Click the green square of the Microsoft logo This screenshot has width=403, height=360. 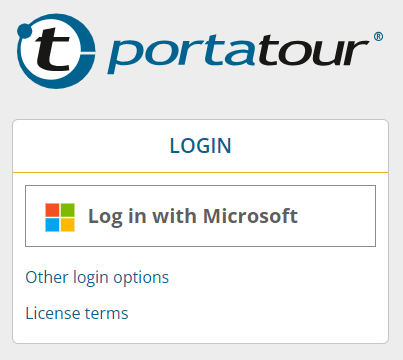(68, 210)
